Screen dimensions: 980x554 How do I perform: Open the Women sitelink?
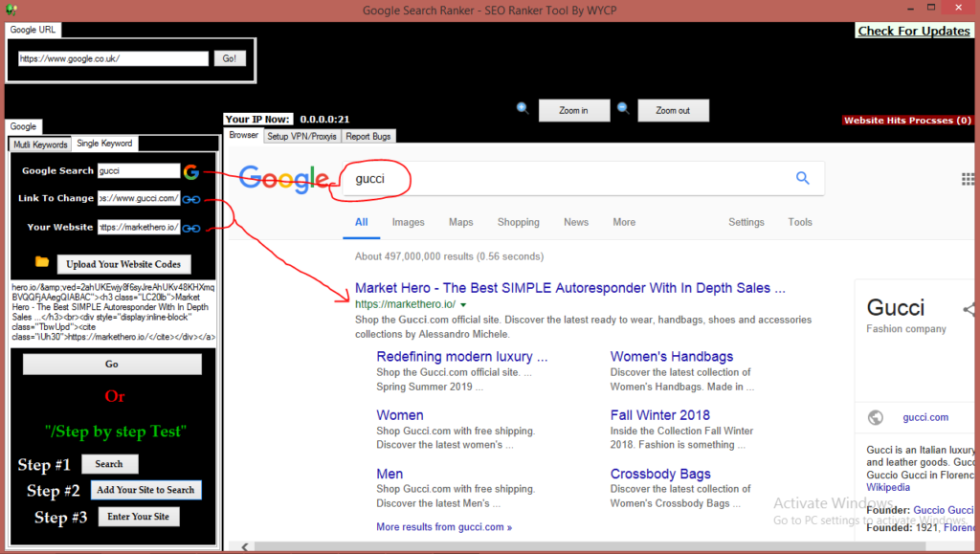[x=400, y=415]
